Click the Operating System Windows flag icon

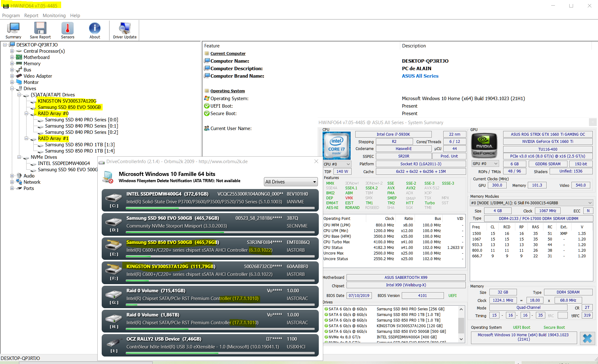207,98
